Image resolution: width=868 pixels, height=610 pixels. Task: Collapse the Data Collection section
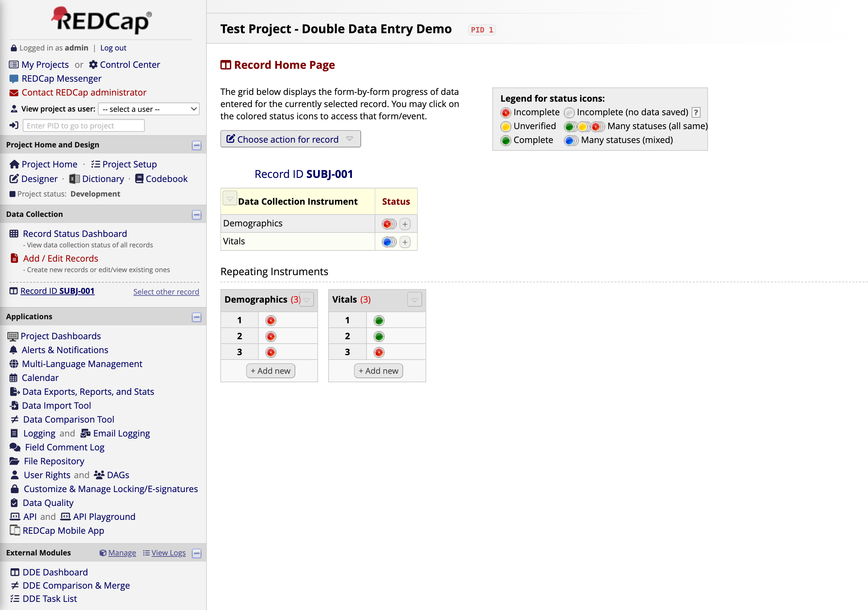(x=197, y=215)
